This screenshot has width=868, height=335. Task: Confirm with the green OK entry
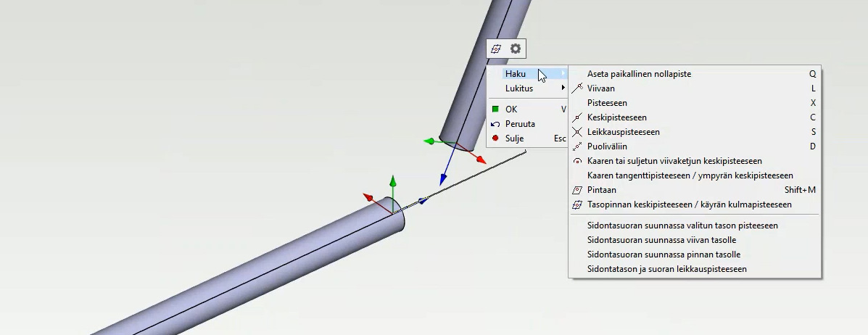click(511, 109)
